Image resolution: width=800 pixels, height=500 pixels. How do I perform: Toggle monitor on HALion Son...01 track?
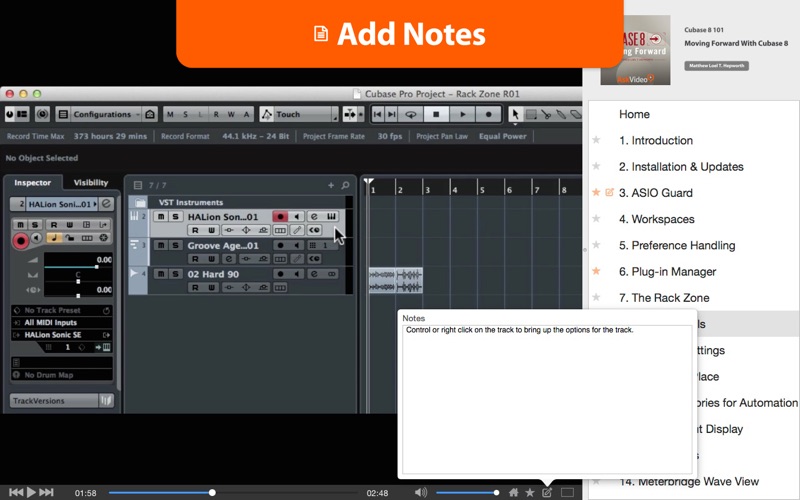pyautogui.click(x=296, y=217)
